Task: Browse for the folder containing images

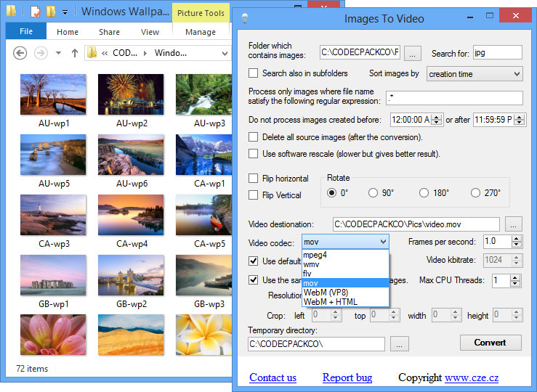Action: click(412, 52)
